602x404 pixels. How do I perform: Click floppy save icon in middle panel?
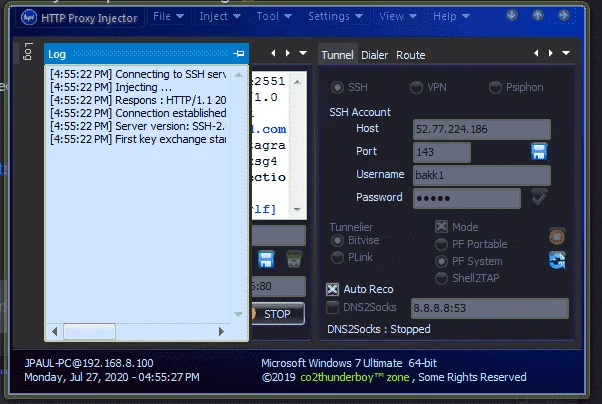tap(266, 260)
